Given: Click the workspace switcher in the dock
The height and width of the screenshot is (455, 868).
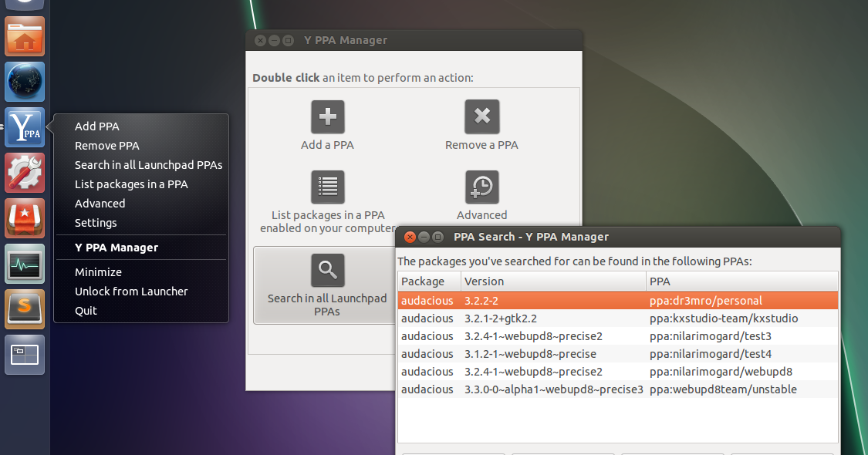Looking at the screenshot, I should click(x=24, y=354).
